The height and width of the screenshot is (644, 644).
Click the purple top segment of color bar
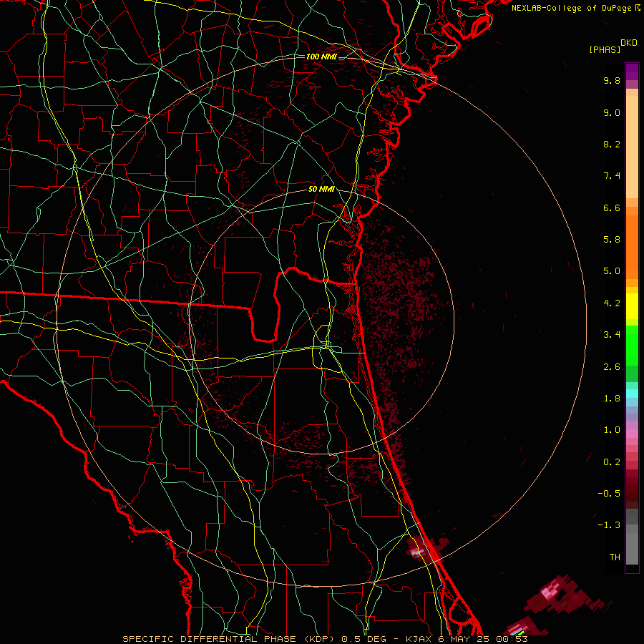tap(632, 72)
